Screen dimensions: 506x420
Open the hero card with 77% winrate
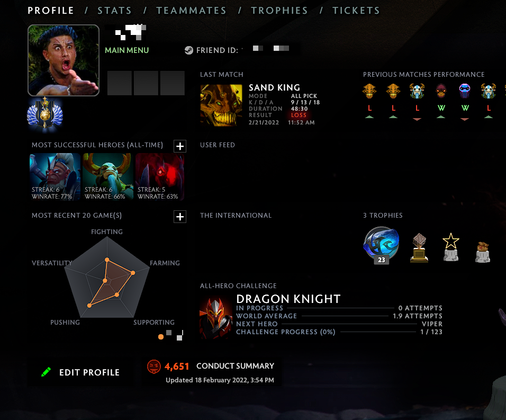tap(55, 177)
